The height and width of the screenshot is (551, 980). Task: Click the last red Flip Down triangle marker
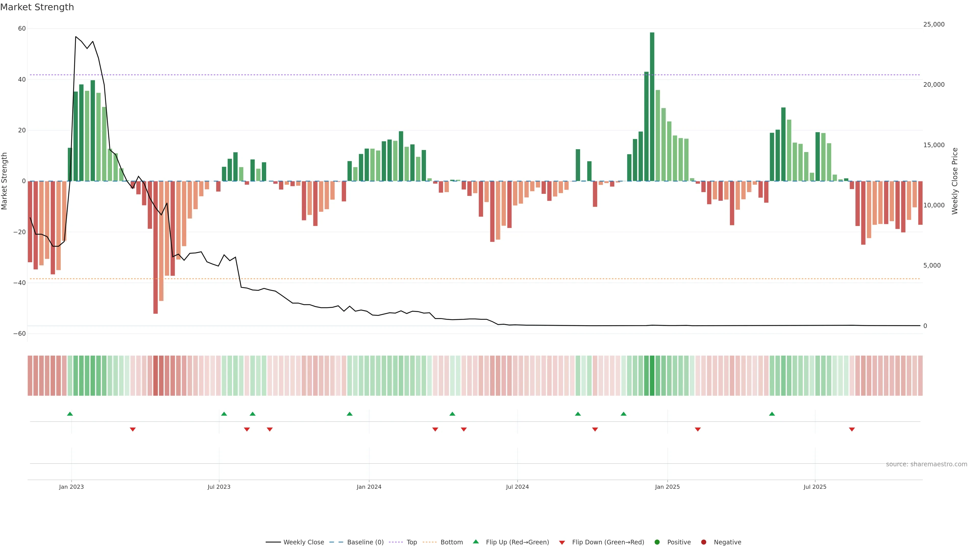(x=852, y=429)
